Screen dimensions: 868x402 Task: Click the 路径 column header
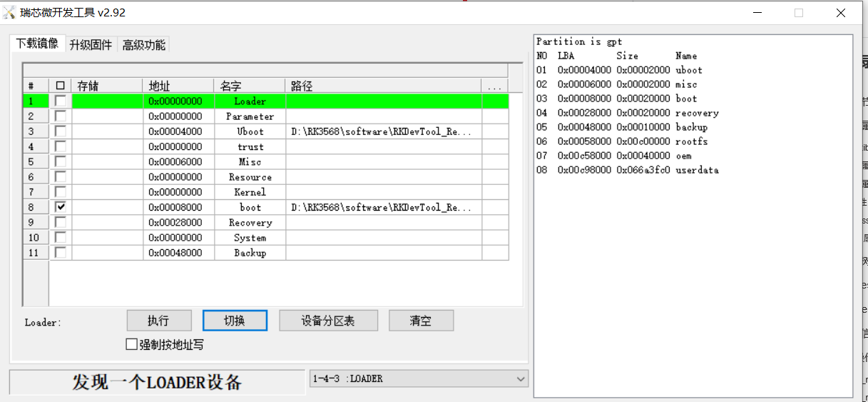click(384, 86)
